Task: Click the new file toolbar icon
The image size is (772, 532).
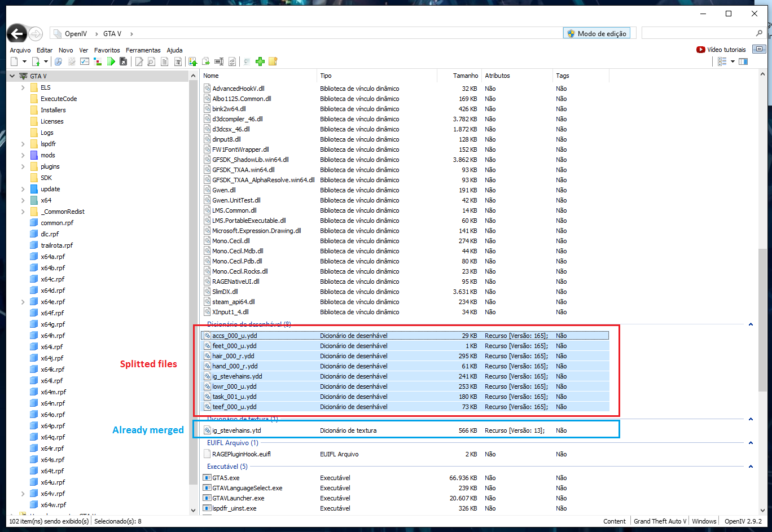Action: (14, 61)
